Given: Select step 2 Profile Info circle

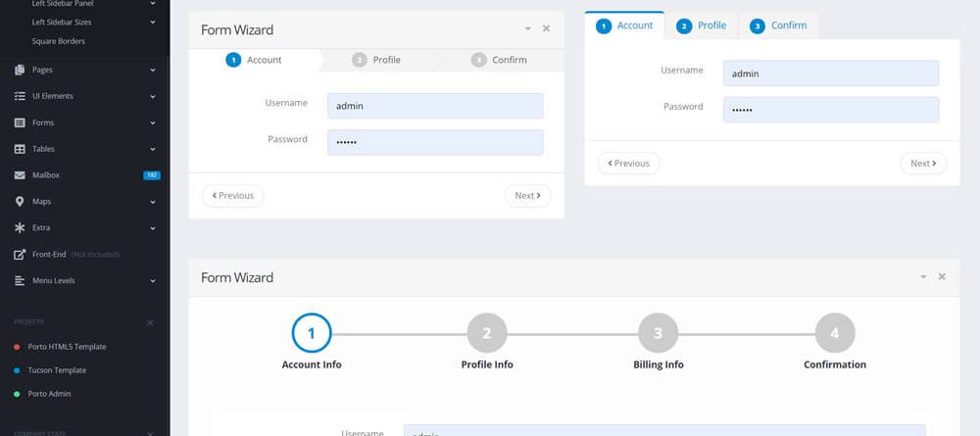Looking at the screenshot, I should click(487, 333).
